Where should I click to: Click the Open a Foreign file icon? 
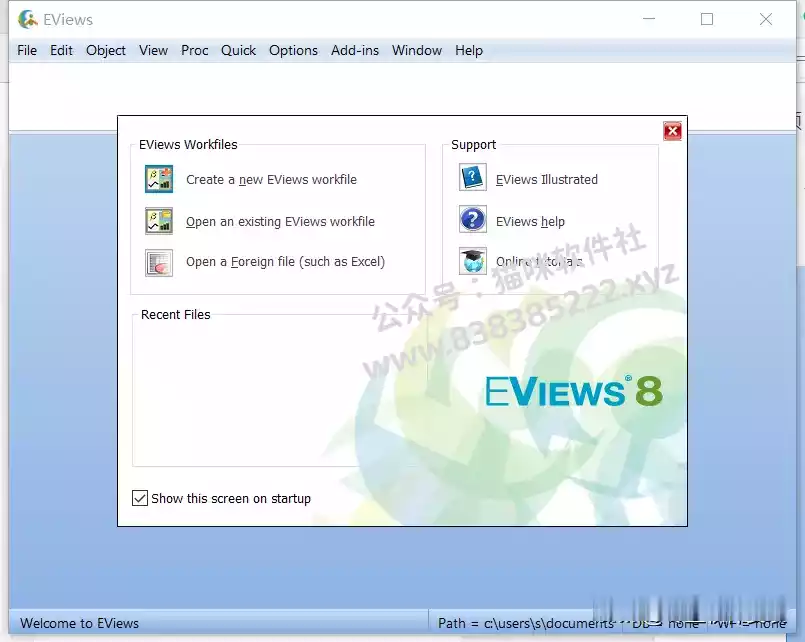click(x=159, y=262)
